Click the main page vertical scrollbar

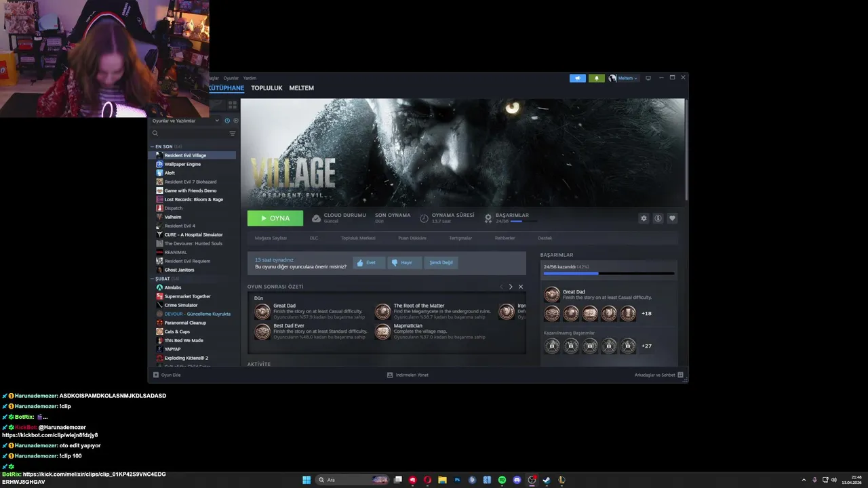point(686,150)
